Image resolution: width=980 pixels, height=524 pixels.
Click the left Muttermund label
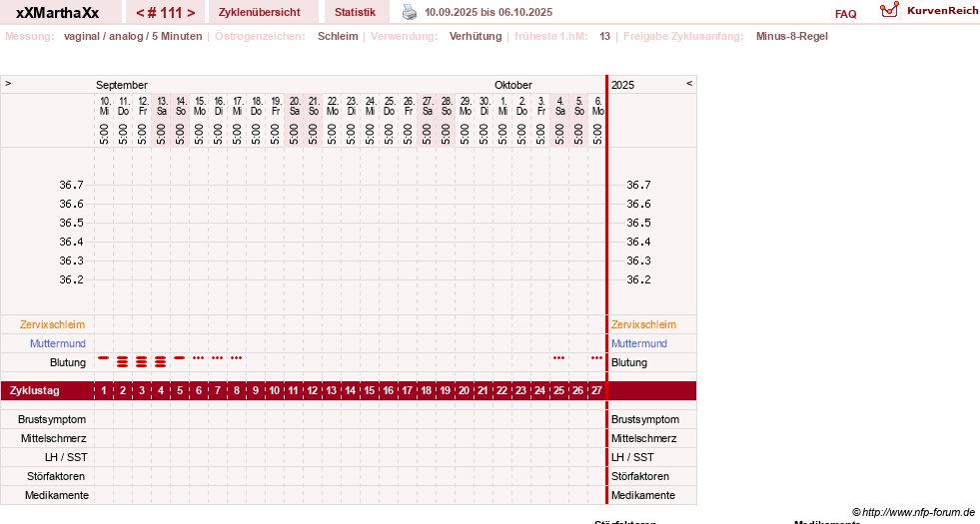58,343
